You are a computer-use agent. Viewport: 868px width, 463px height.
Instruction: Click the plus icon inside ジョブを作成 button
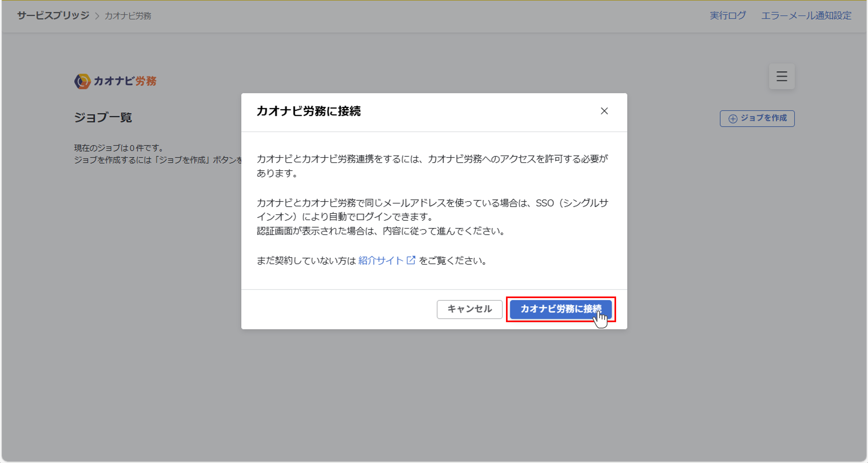(x=733, y=118)
